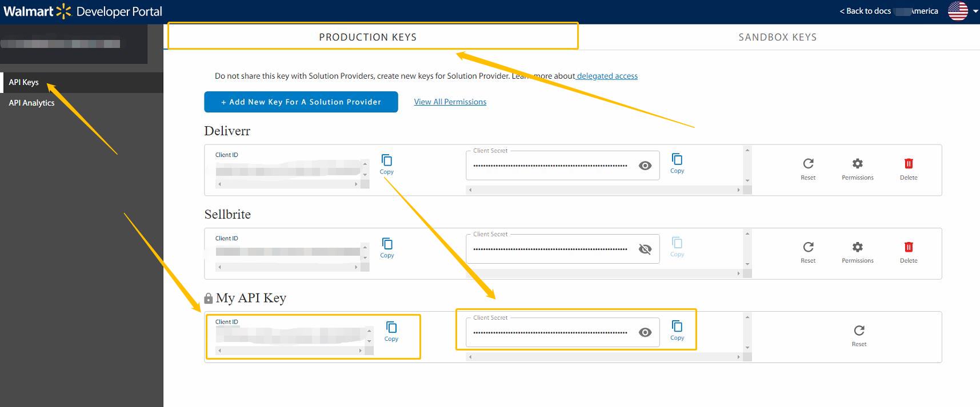Click the Sellbrite heading text
Screen dimensions: 980x407
(x=227, y=214)
